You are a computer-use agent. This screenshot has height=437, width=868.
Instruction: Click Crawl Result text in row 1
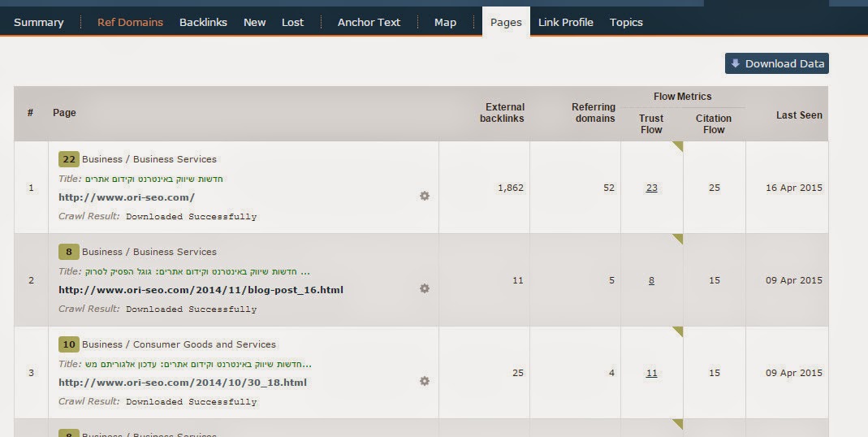(158, 216)
